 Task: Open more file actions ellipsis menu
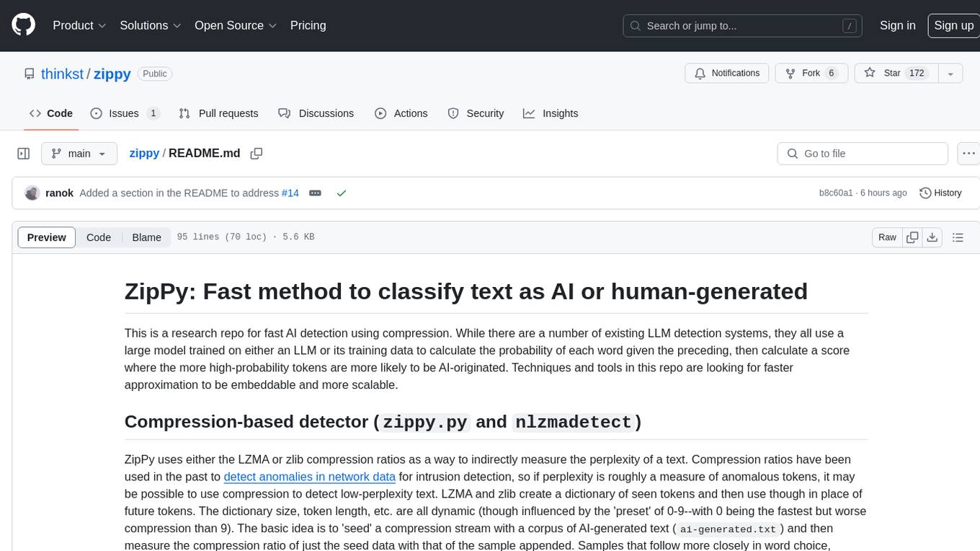click(968, 154)
